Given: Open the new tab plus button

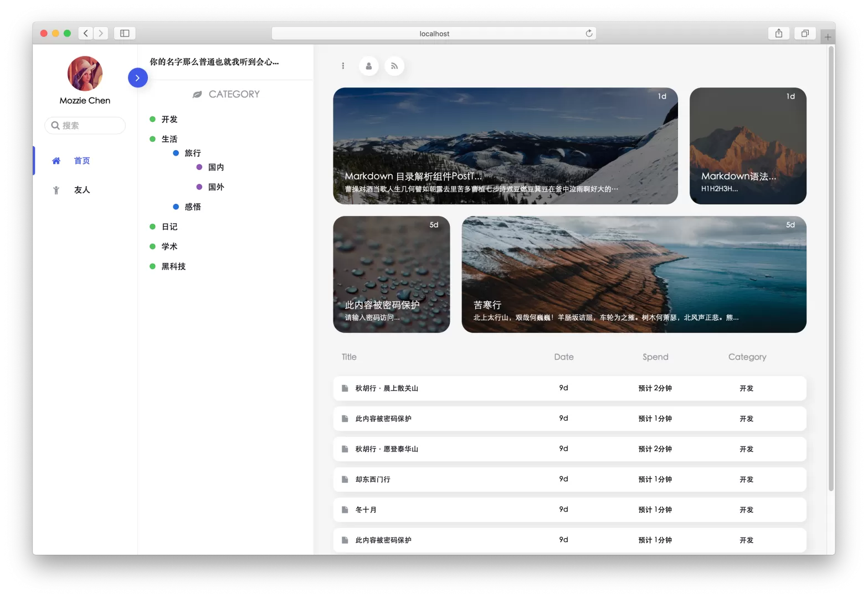Looking at the screenshot, I should pos(828,37).
